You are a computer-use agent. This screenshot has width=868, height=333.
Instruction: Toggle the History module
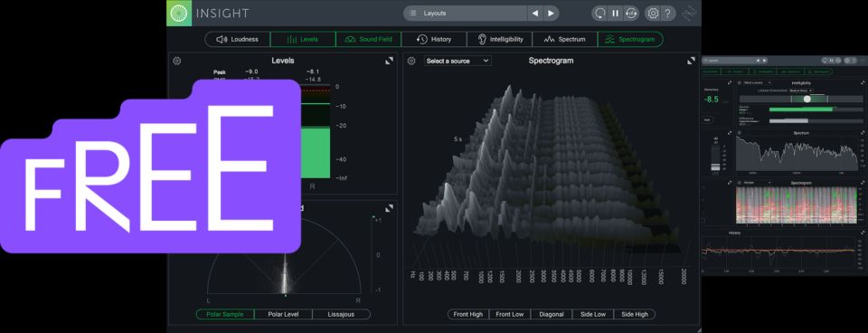[x=434, y=39]
